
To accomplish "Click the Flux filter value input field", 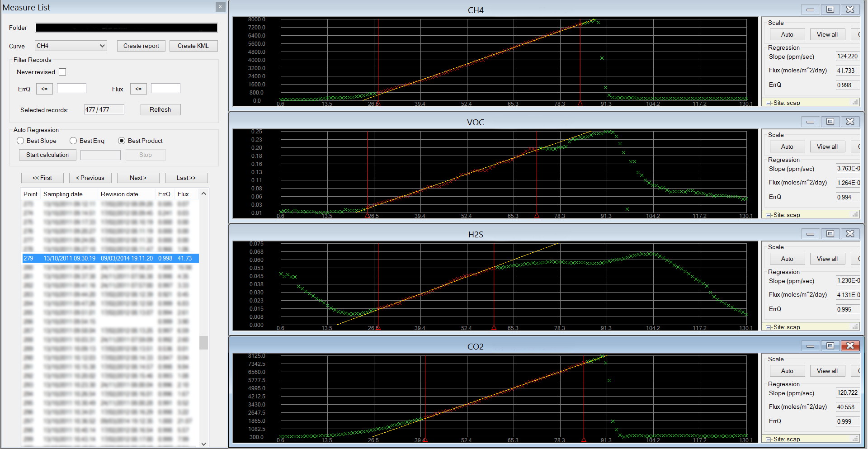I will point(165,89).
